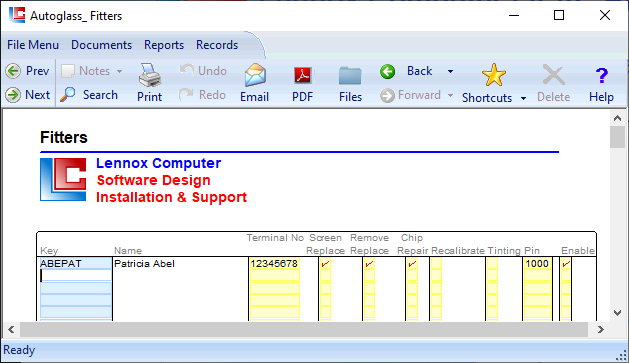Toggle Chip Repair check for Patricia Abel
The width and height of the screenshot is (629, 363).
[x=412, y=264]
